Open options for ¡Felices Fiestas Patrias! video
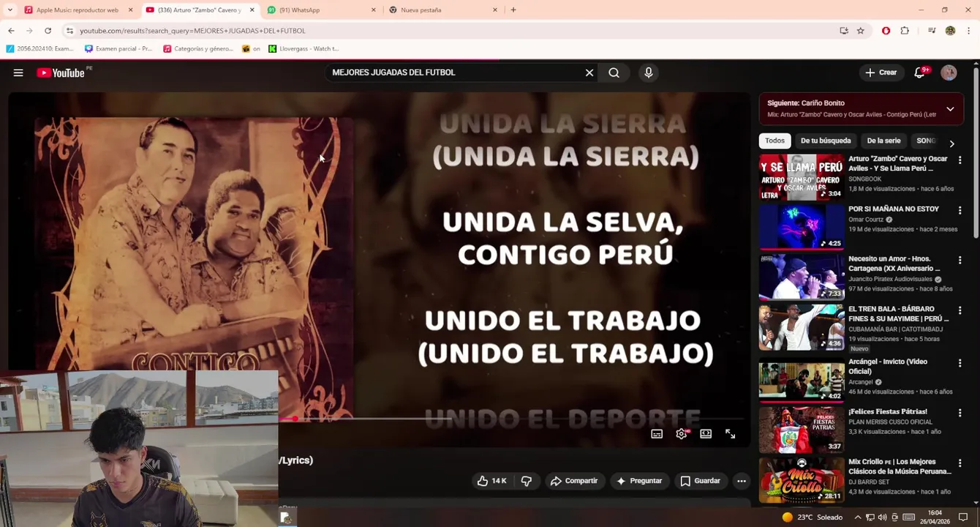Viewport: 980px width, 527px height. [960, 413]
